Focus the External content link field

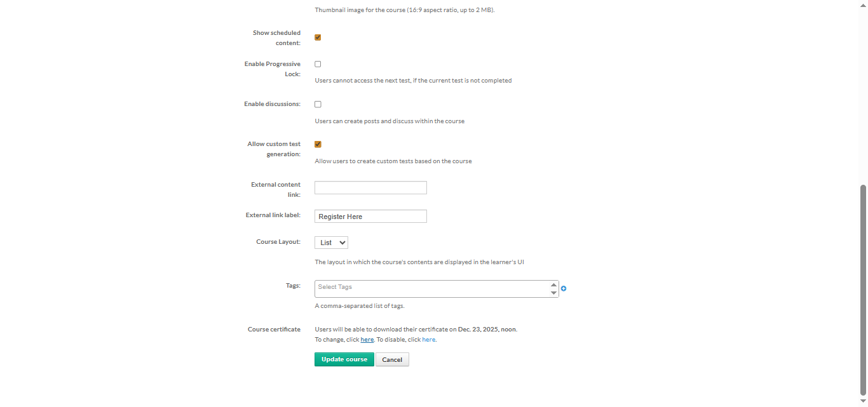point(370,187)
